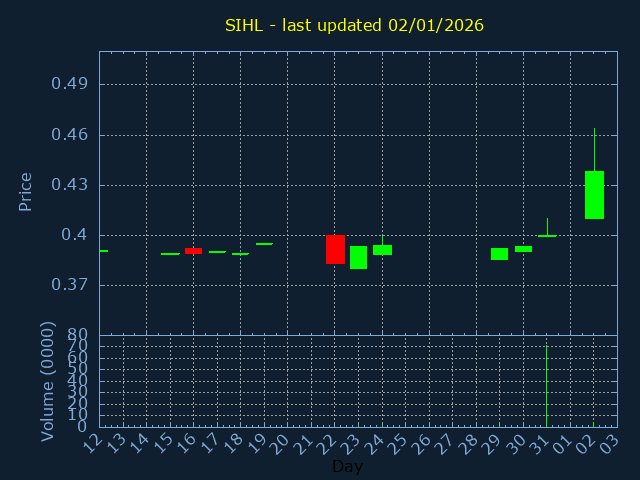Click the day 12 tick label on x-axis
The height and width of the screenshot is (480, 640).
click(x=93, y=443)
